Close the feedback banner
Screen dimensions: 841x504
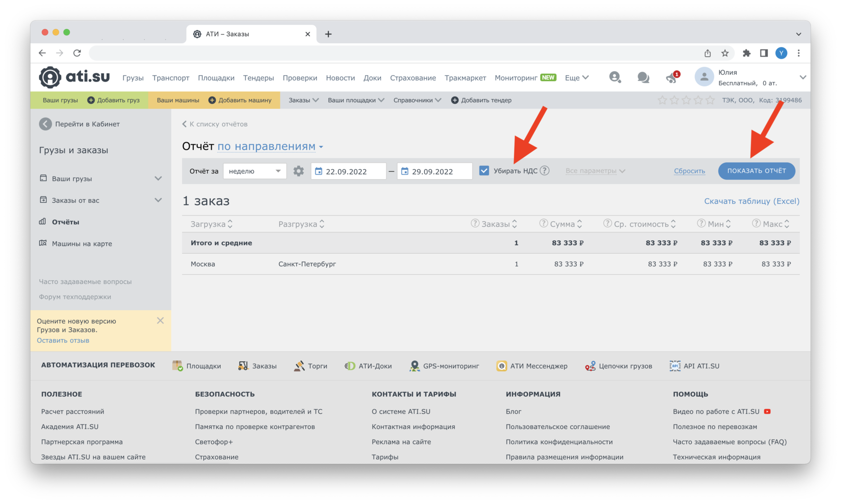[160, 320]
